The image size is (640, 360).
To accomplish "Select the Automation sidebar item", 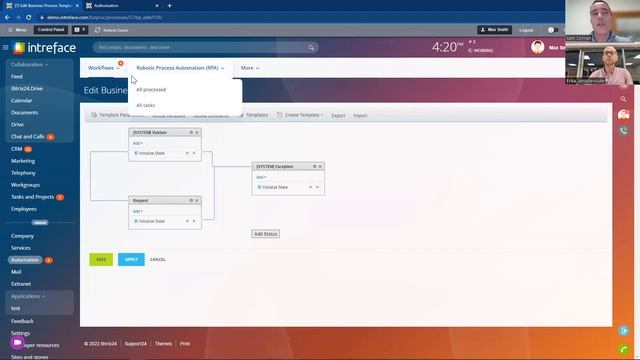I will pos(25,260).
